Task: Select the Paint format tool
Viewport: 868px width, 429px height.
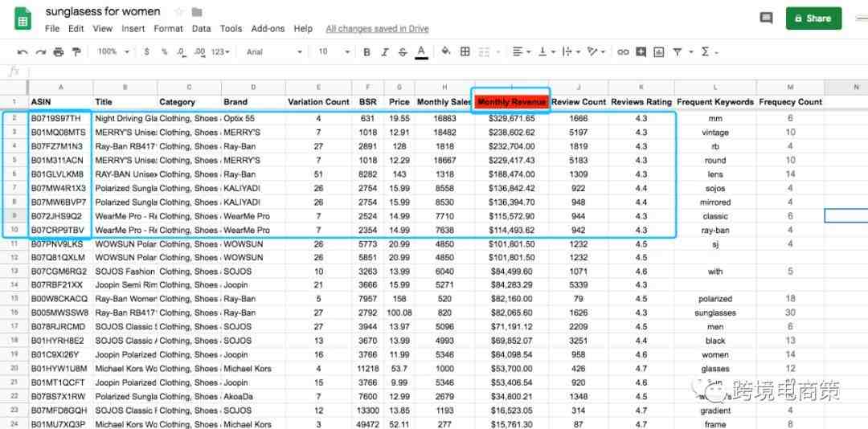Action: click(x=76, y=52)
